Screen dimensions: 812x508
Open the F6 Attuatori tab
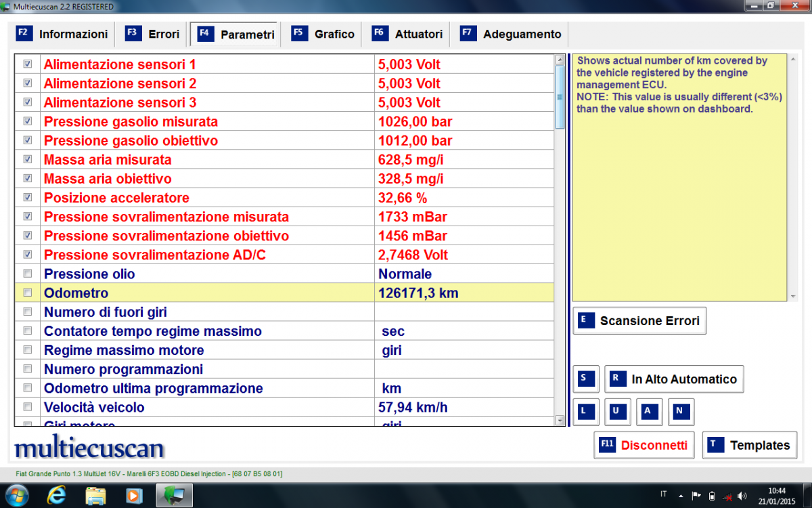point(408,34)
